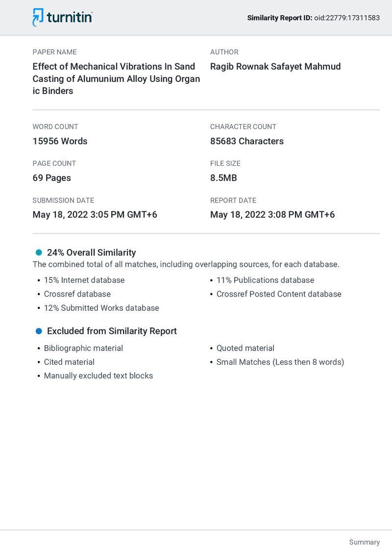
Task: Click the 8.5MB file size value
Action: [223, 178]
